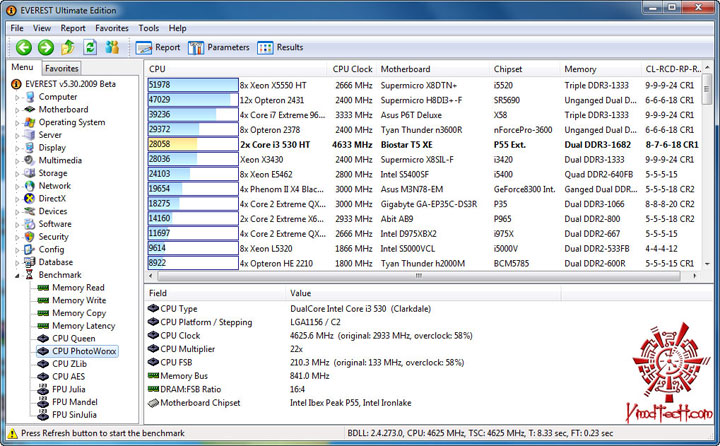Click the EVEREST v5.30.2009 Beta root icon
Screen dimensions: 720x446
pos(16,84)
